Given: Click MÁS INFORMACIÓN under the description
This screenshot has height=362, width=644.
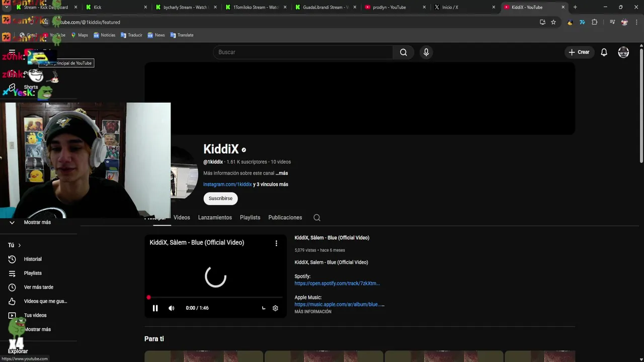Looking at the screenshot, I should tap(313, 312).
